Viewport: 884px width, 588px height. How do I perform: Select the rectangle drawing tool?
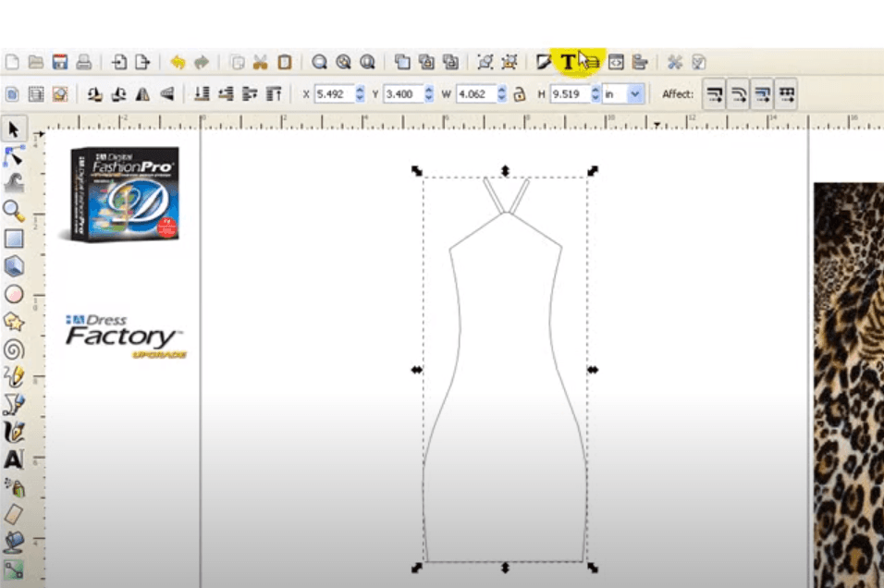click(14, 239)
